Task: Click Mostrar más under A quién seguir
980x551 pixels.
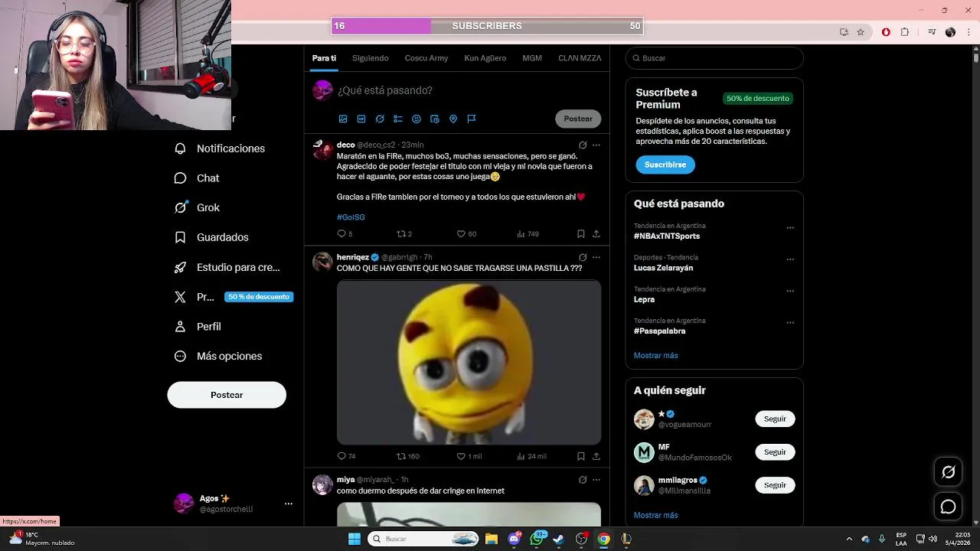Action: click(x=655, y=515)
